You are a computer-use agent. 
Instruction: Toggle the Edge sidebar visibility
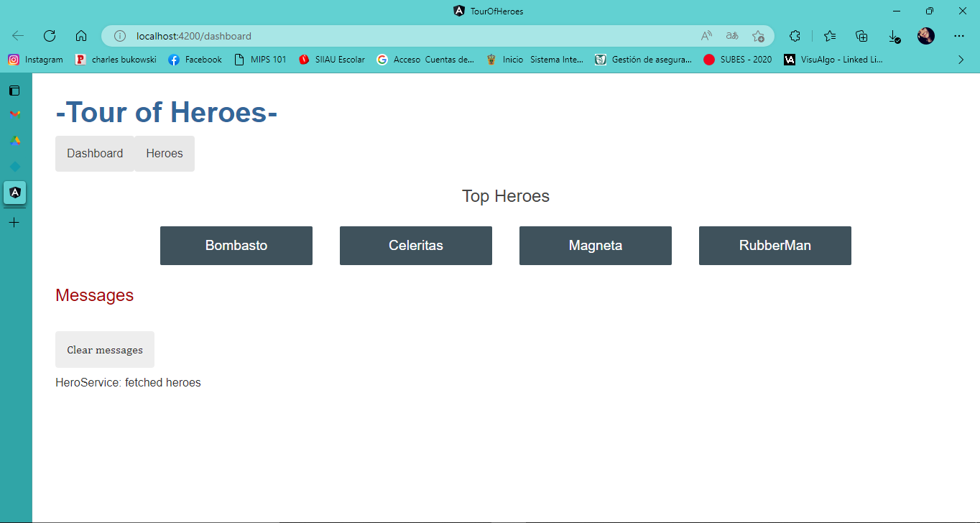(x=14, y=91)
